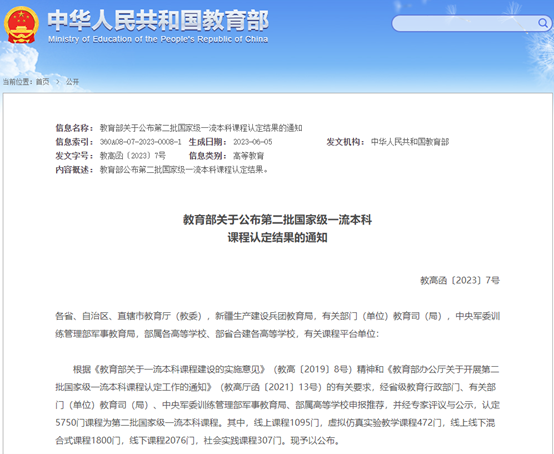Click the 中华人民共和国教育部 site title
This screenshot has width=554, height=454.
click(158, 20)
